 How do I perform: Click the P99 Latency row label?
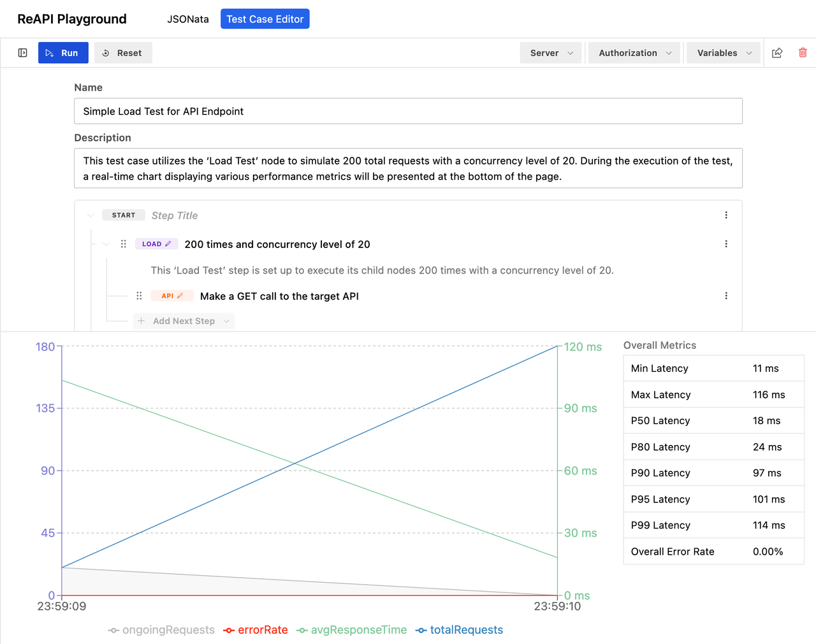[660, 525]
